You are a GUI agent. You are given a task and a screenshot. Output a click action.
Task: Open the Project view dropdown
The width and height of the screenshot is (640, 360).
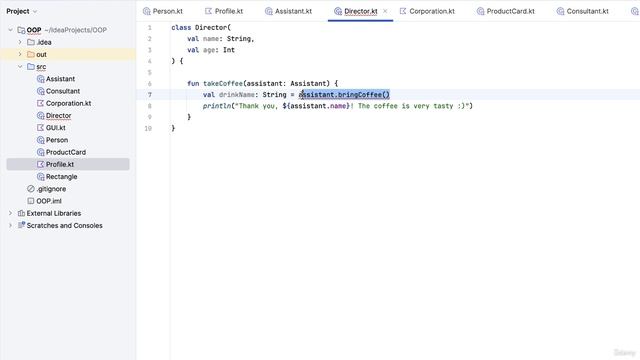coord(35,11)
